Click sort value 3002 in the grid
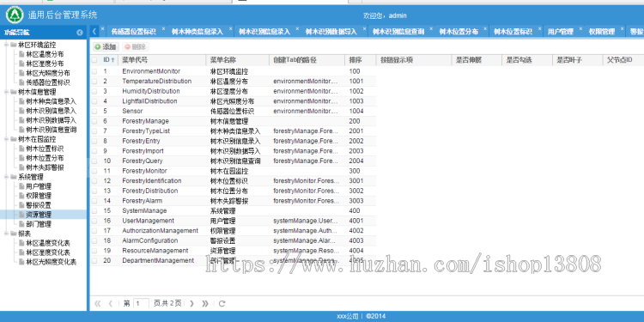 356,191
